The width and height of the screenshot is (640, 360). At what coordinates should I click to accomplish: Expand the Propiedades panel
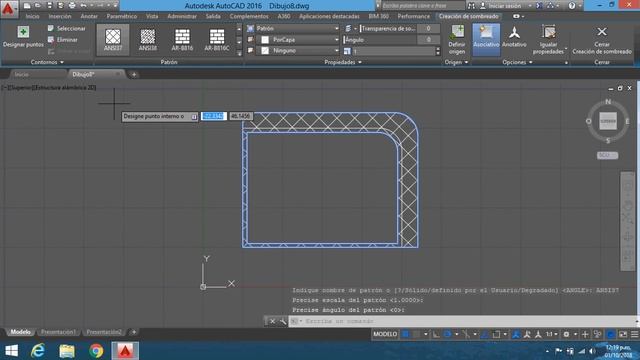click(343, 62)
